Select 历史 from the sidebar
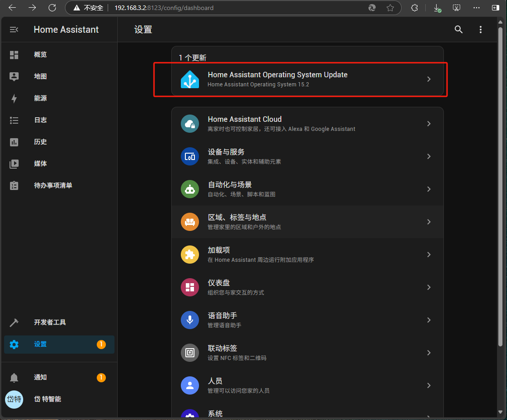 pyautogui.click(x=40, y=142)
